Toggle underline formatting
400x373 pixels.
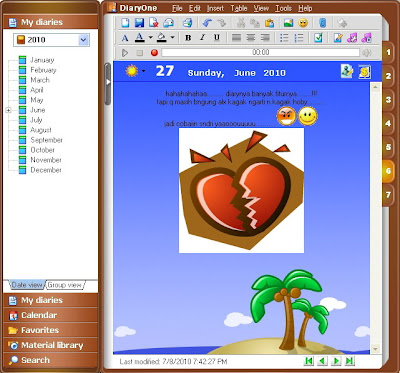(217, 38)
